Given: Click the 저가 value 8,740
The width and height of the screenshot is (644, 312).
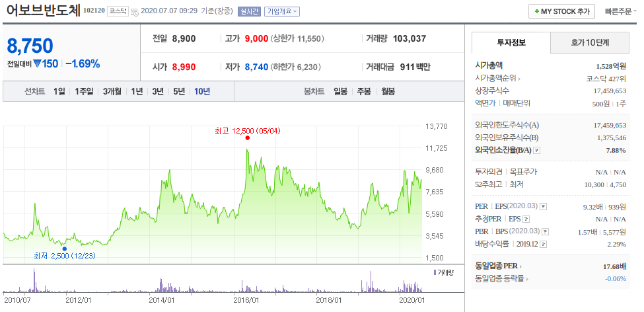Looking at the screenshot, I should (x=256, y=67).
